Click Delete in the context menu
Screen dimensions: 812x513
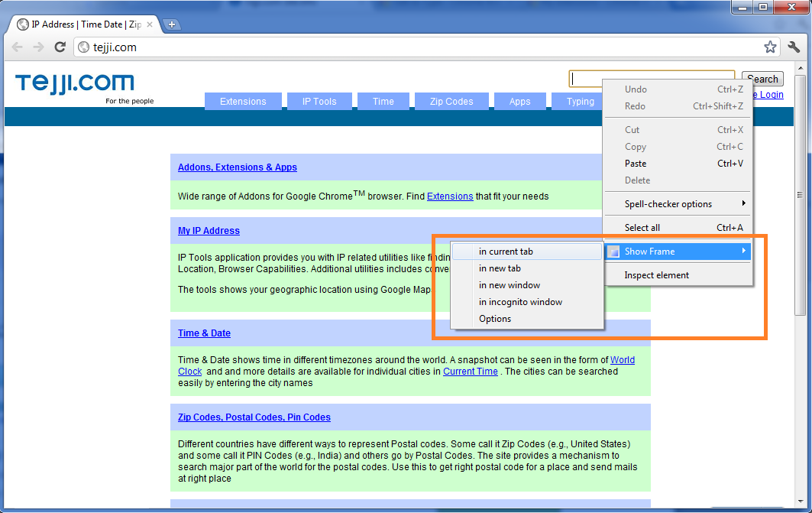coord(678,180)
